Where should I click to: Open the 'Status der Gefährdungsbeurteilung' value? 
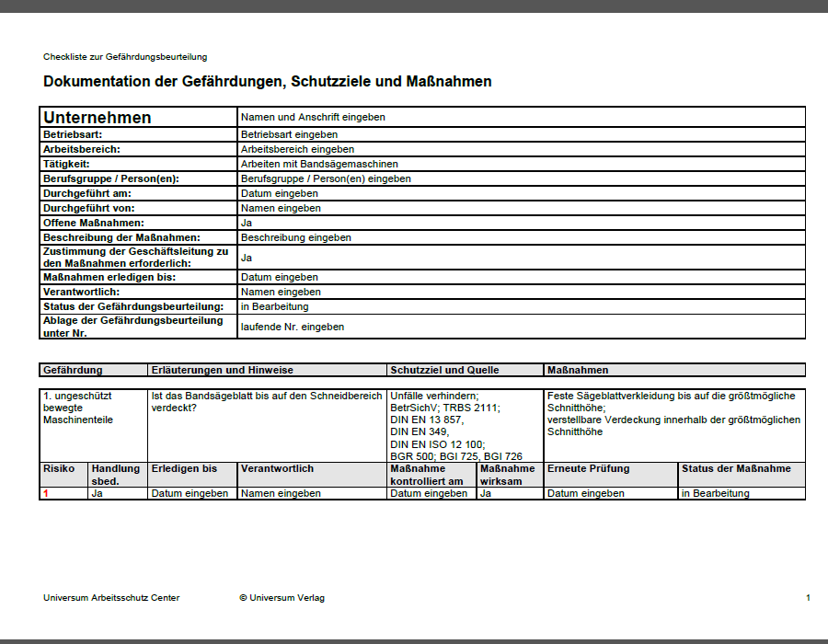click(x=522, y=307)
